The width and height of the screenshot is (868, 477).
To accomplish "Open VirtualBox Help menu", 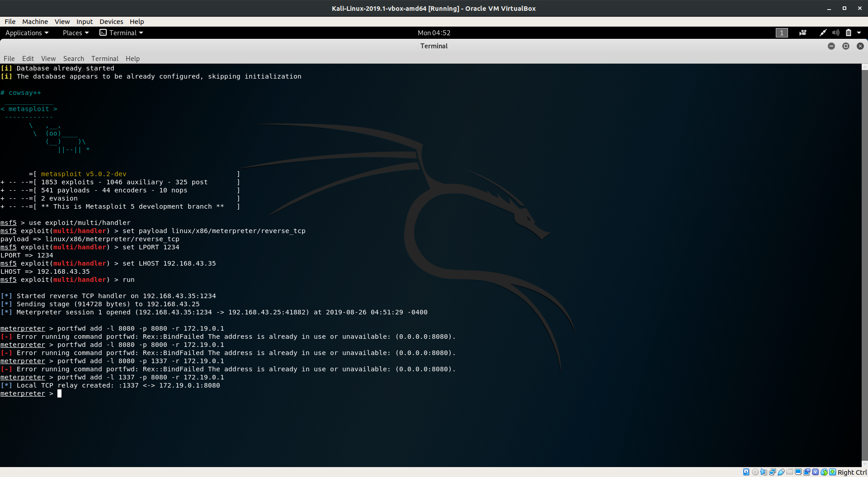I will pyautogui.click(x=137, y=22).
